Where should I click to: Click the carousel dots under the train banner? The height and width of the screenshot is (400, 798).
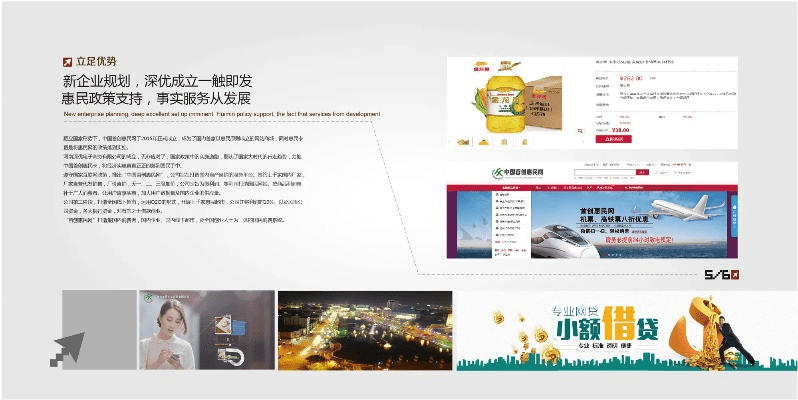pyautogui.click(x=614, y=254)
